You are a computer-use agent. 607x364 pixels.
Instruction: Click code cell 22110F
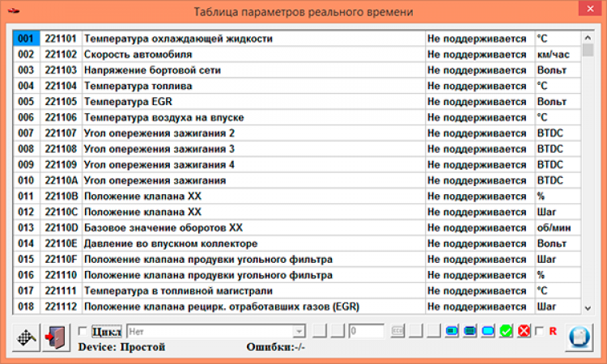coord(62,260)
